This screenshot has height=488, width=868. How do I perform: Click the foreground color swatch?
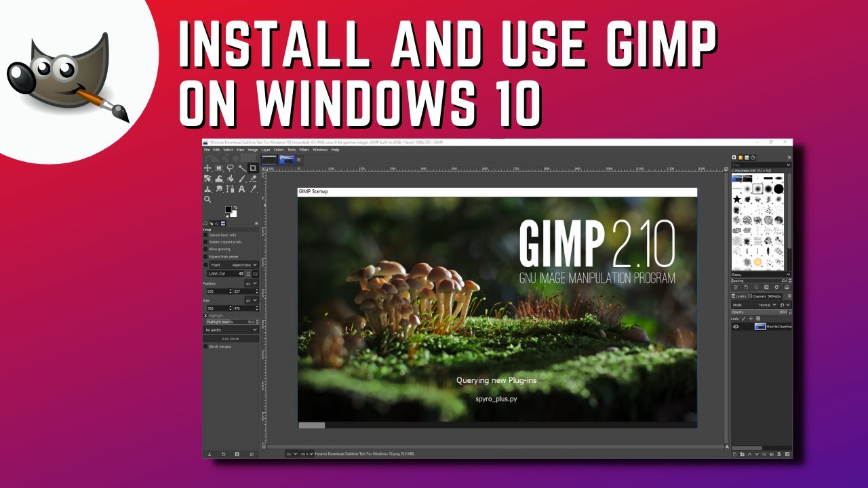tap(229, 209)
